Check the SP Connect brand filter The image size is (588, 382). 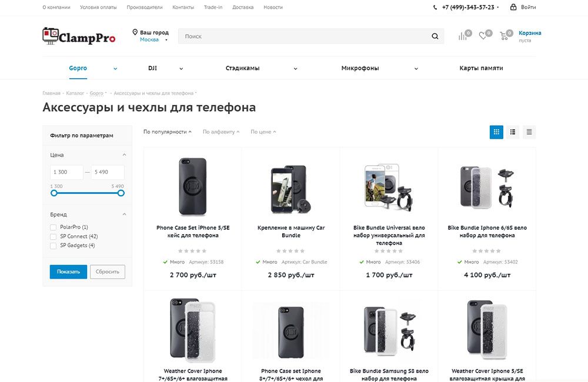(x=54, y=236)
